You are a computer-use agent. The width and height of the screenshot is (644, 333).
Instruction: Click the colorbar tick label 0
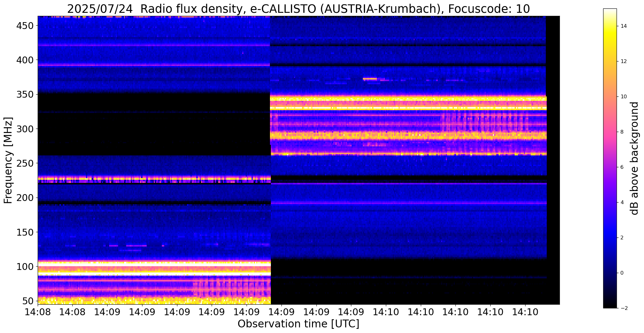(x=622, y=273)
